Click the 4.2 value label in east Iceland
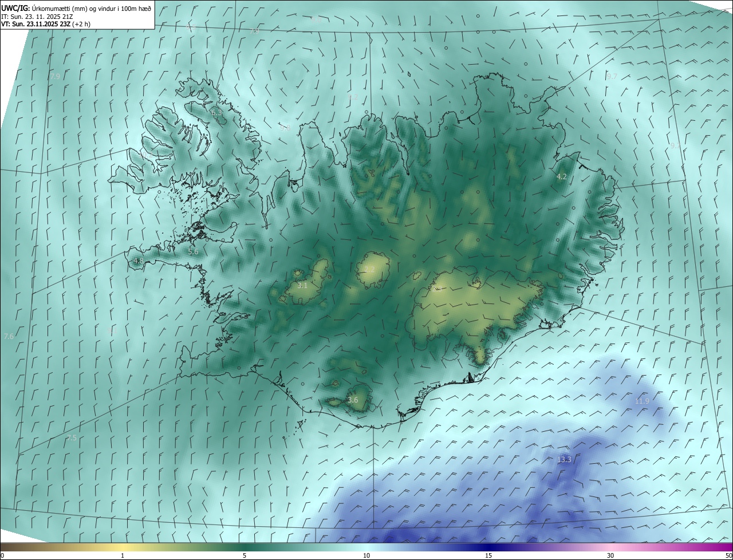 [562, 177]
